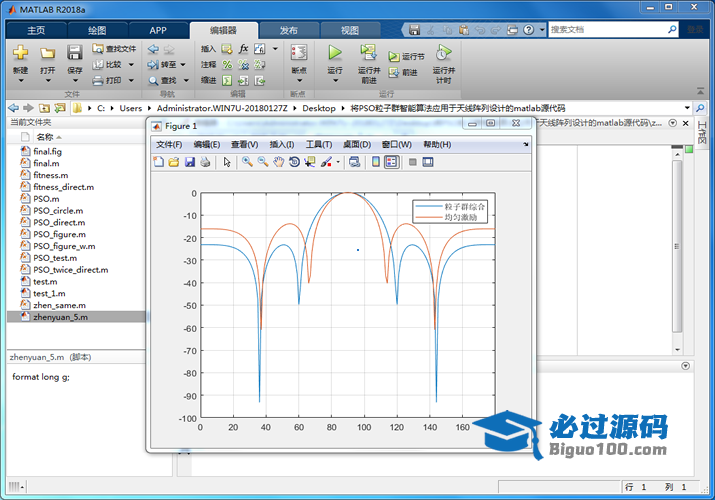Click the Rotate 3D tool icon

[294, 161]
